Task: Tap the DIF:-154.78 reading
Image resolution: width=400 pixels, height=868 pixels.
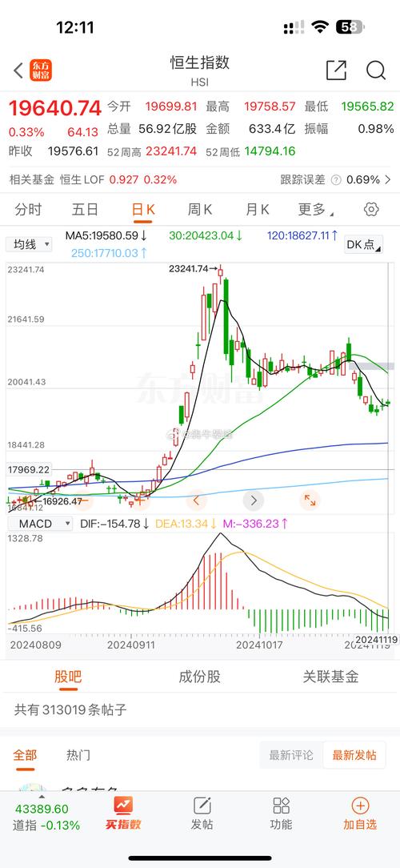Action: [114, 524]
